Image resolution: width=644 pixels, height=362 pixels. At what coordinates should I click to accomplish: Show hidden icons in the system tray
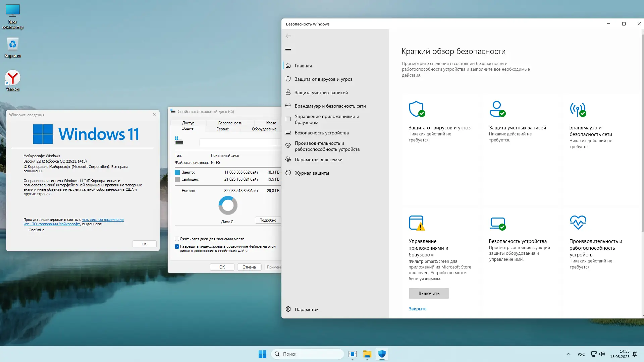coord(568,354)
